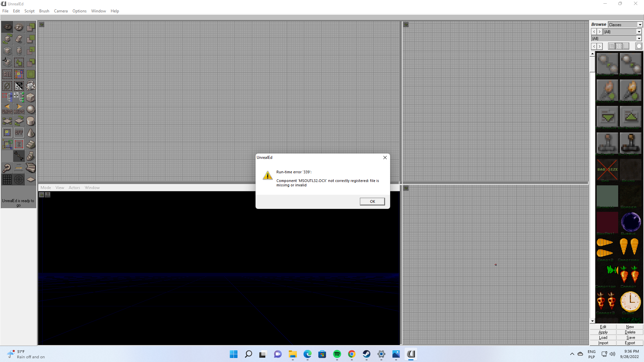This screenshot has width=644, height=362.
Task: Click the browser scrollbar down arrow
Action: (x=592, y=321)
